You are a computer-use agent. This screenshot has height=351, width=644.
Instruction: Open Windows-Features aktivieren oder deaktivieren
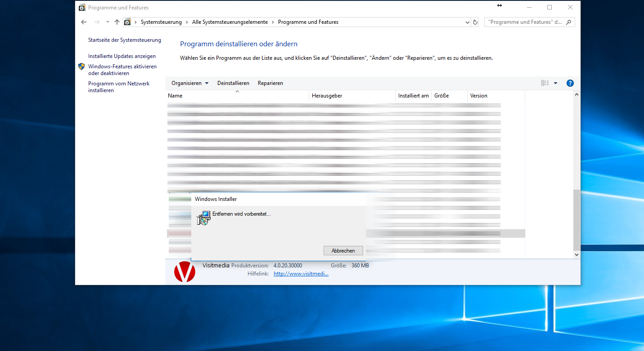point(122,70)
